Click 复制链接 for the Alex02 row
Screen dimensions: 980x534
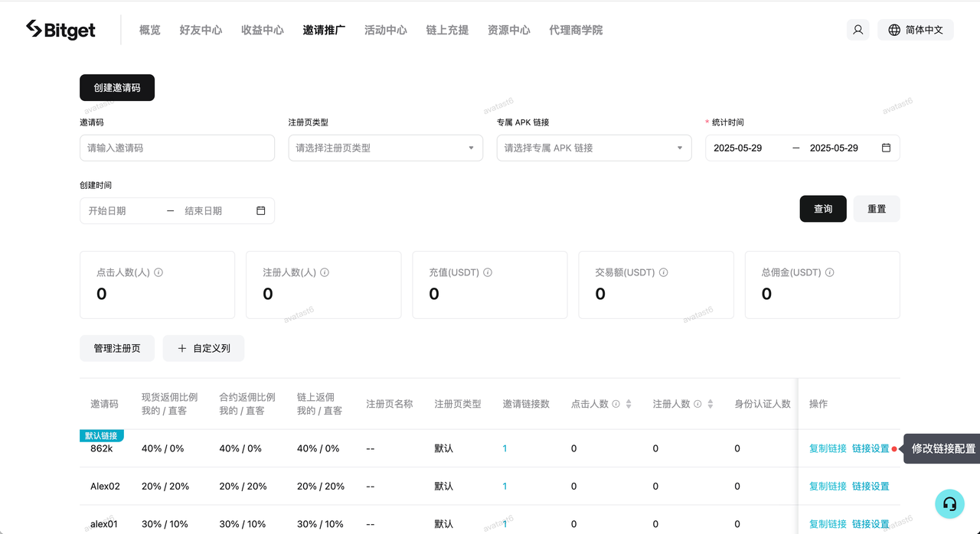tap(828, 486)
